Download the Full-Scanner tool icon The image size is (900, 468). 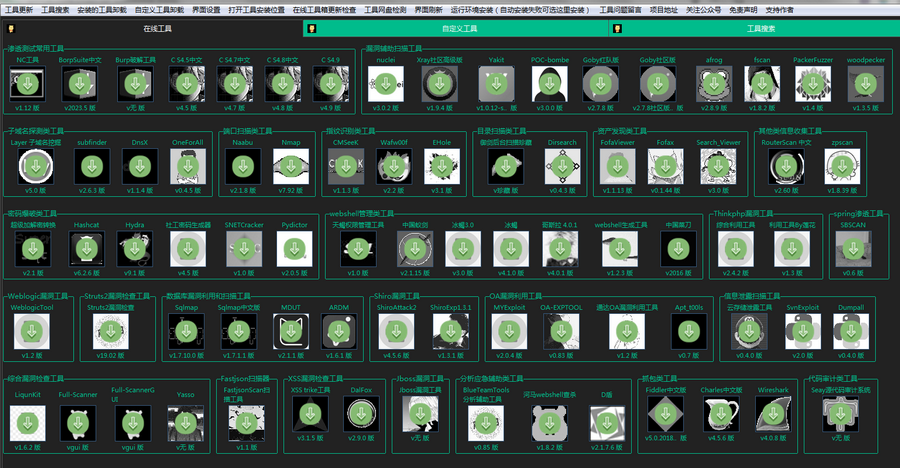tap(77, 424)
